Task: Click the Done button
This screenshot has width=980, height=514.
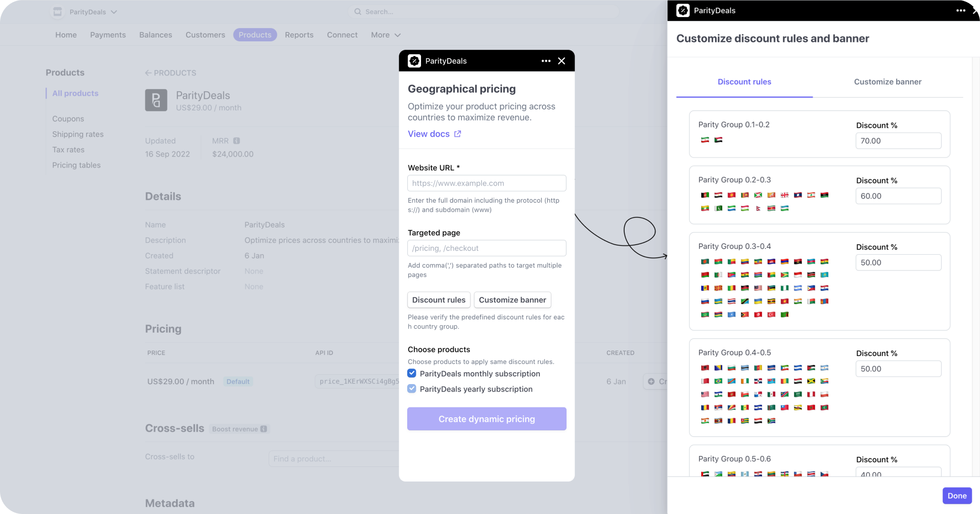Action: pos(957,495)
